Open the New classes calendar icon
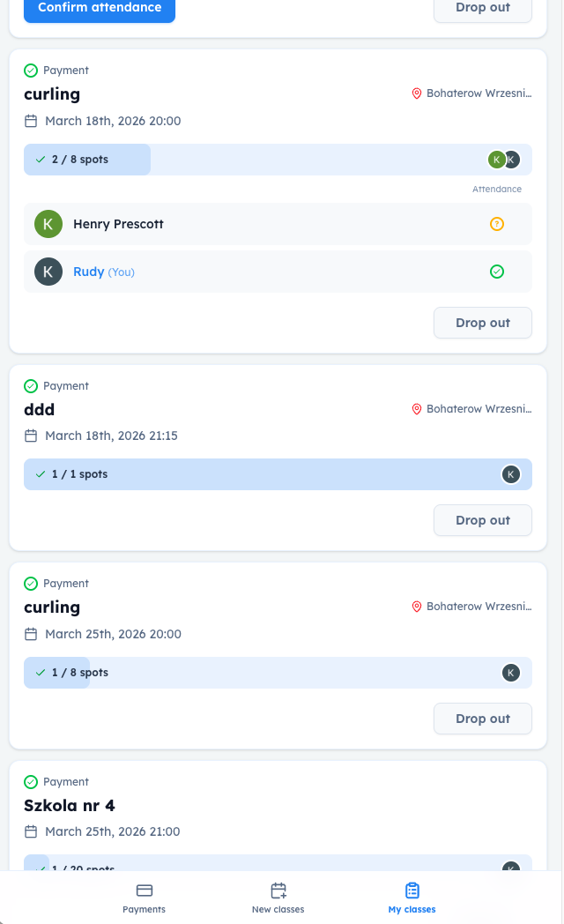The image size is (564, 924). 278,890
